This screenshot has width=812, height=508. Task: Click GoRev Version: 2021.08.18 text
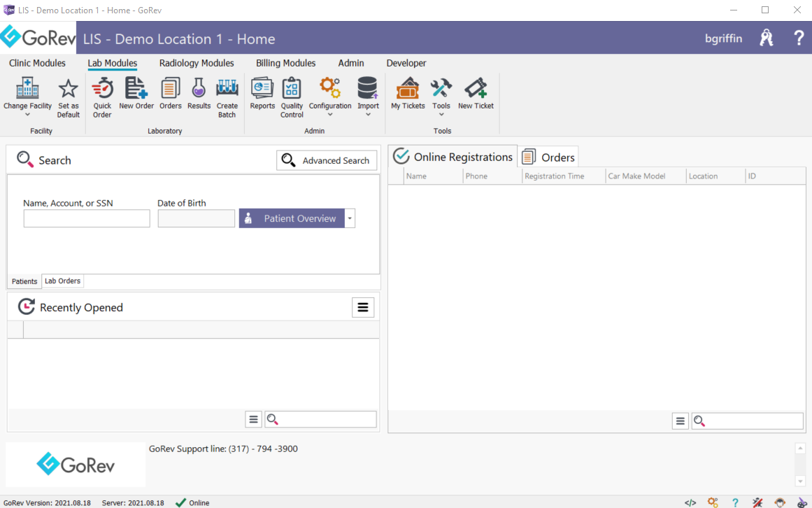pos(47,503)
